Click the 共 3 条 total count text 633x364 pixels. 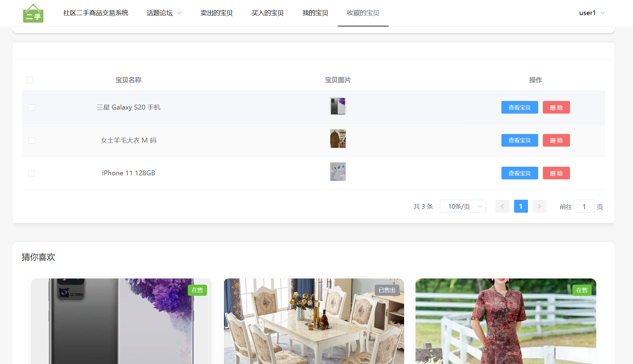pos(423,207)
